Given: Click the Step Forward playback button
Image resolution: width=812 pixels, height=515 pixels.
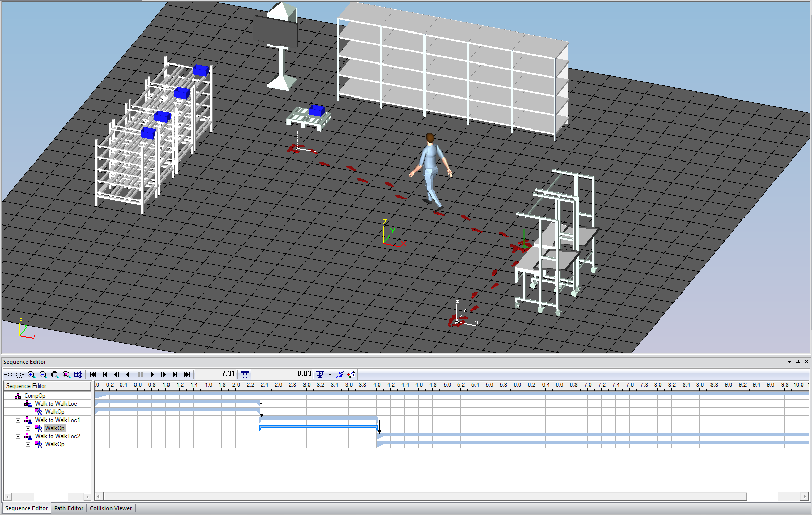Looking at the screenshot, I should (163, 375).
